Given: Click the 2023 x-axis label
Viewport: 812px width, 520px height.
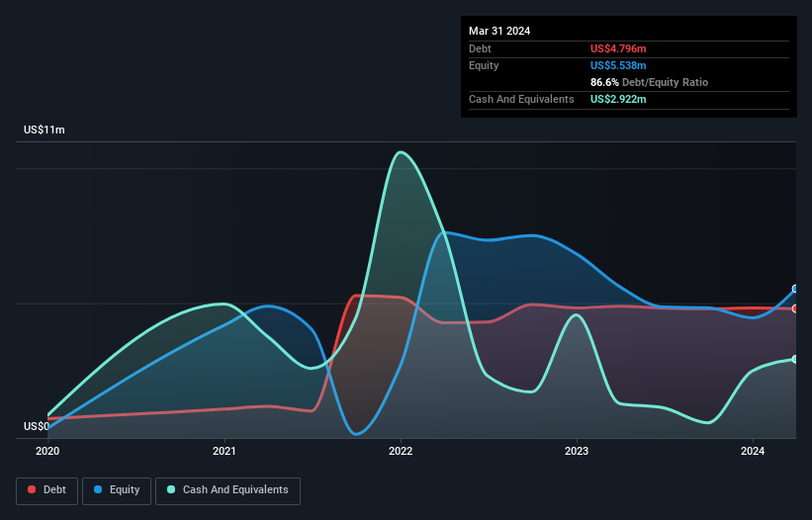Looking at the screenshot, I should point(577,451).
